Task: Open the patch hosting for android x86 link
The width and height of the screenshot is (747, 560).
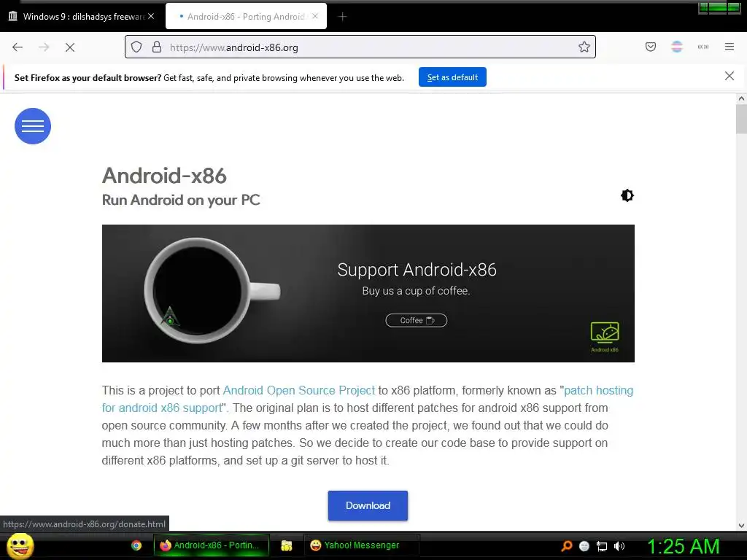Action: coord(368,399)
